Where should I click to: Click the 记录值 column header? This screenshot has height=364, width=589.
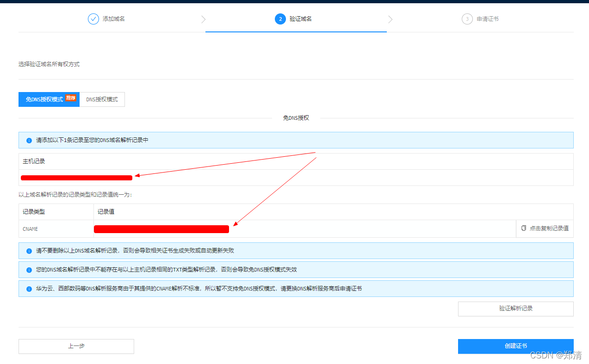106,212
